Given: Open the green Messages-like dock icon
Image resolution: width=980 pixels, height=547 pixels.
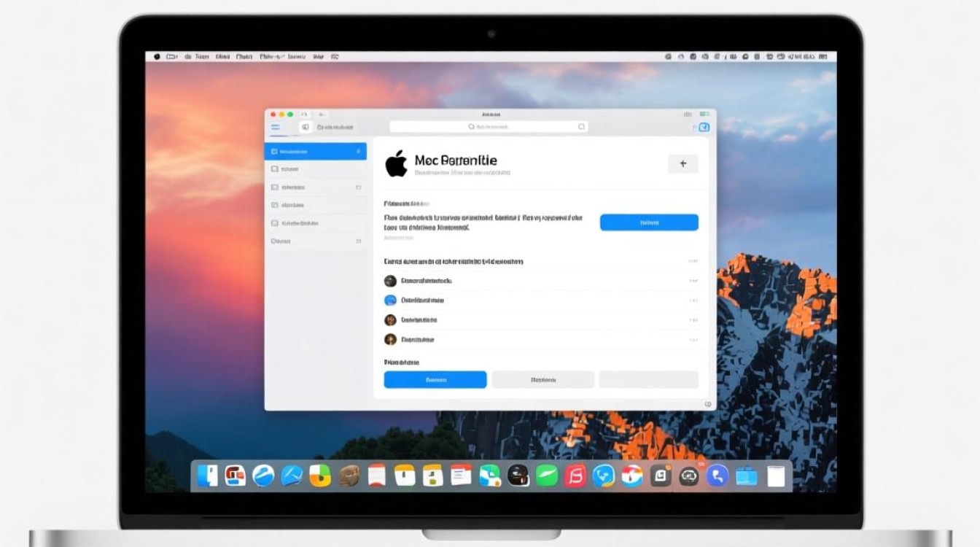Looking at the screenshot, I should (547, 476).
